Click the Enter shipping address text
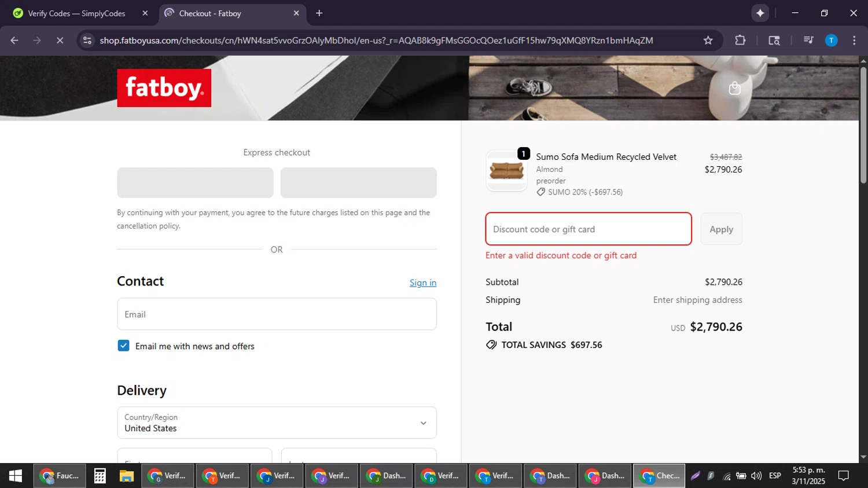868x488 pixels. coord(697,300)
